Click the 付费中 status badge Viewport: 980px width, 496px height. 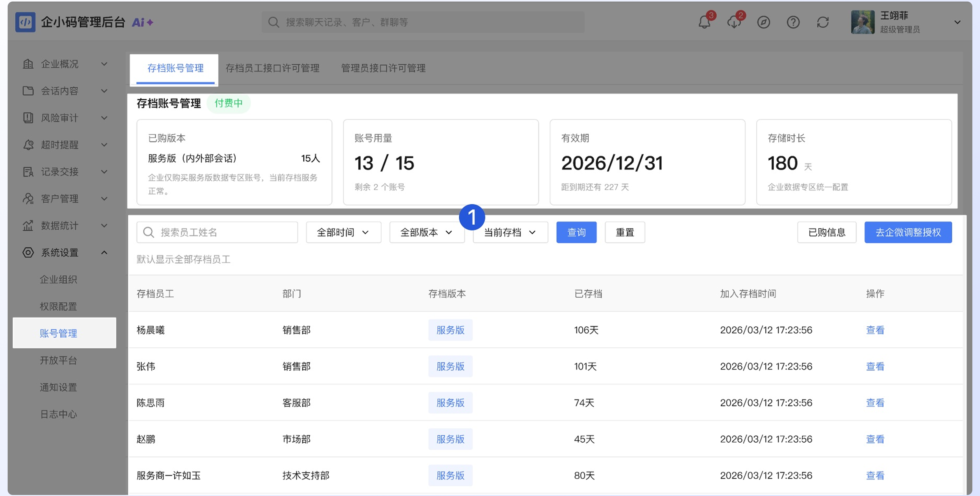(x=228, y=103)
